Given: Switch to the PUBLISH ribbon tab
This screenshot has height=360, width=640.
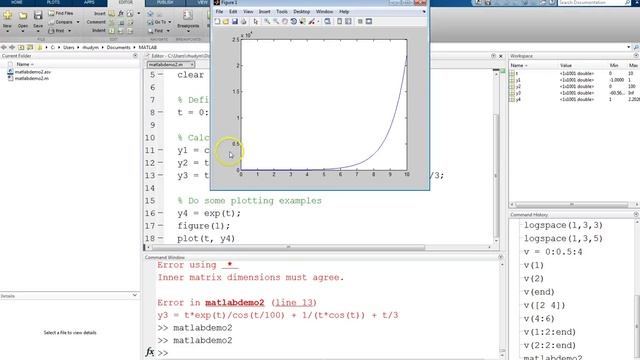Looking at the screenshot, I should 165,2.
